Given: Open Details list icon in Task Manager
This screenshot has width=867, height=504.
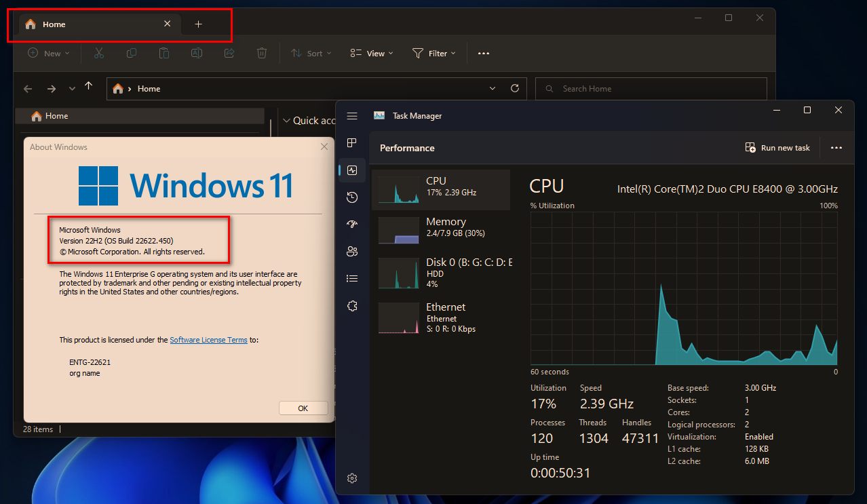Looking at the screenshot, I should [x=352, y=278].
